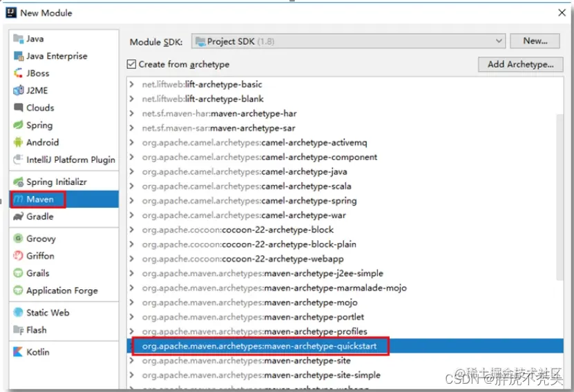
Task: Expand maven-archetype-mojo node
Action: click(x=132, y=302)
